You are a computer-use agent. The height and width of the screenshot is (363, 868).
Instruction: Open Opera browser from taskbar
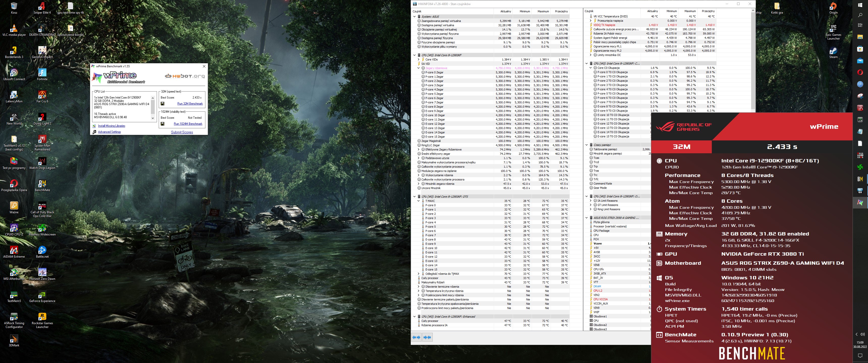[x=860, y=72]
